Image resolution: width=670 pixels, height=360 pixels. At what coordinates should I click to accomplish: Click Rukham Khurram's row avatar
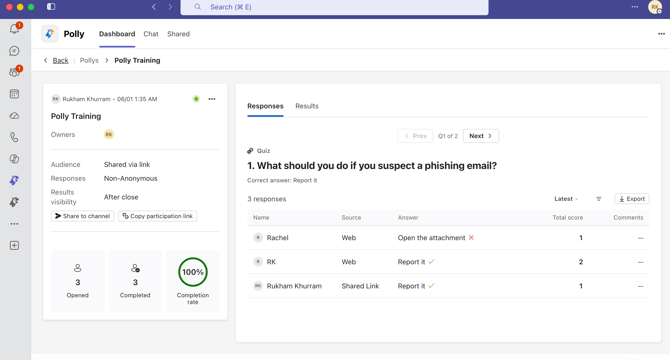pyautogui.click(x=258, y=286)
